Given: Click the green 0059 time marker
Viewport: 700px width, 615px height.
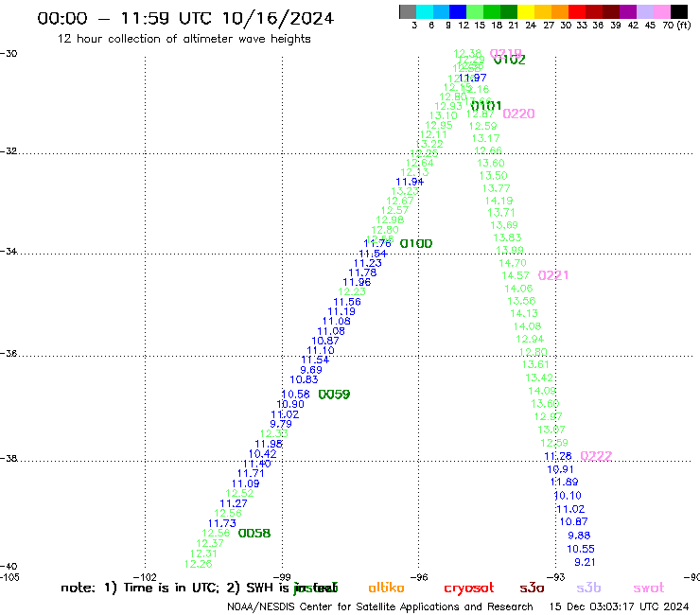Looking at the screenshot, I should tap(334, 395).
